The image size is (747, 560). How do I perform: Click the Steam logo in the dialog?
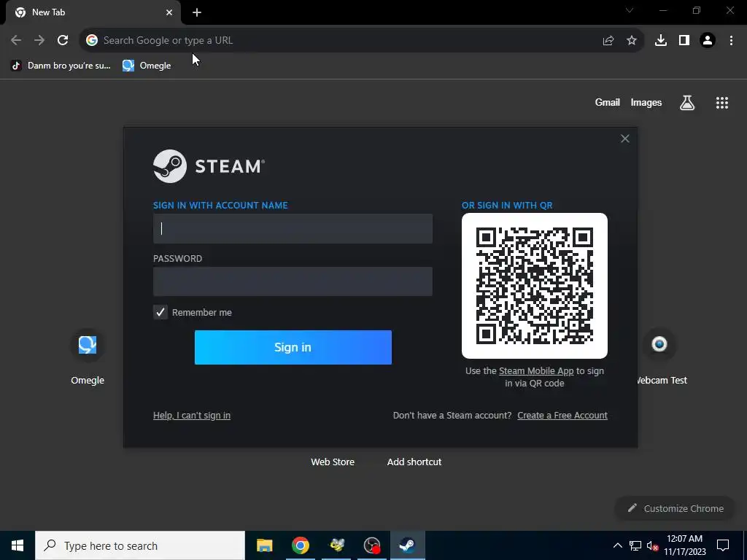click(209, 166)
